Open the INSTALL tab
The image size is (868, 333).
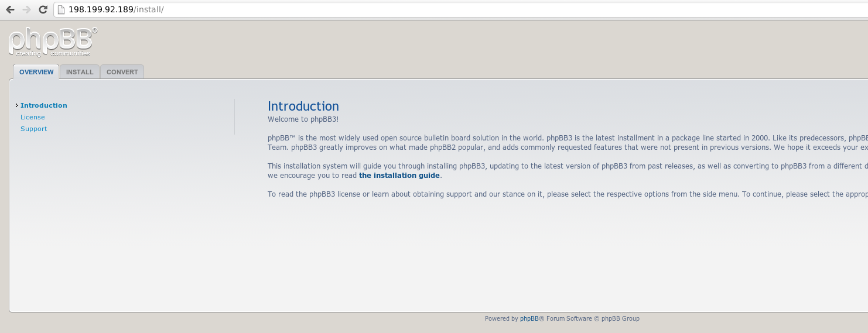click(80, 72)
